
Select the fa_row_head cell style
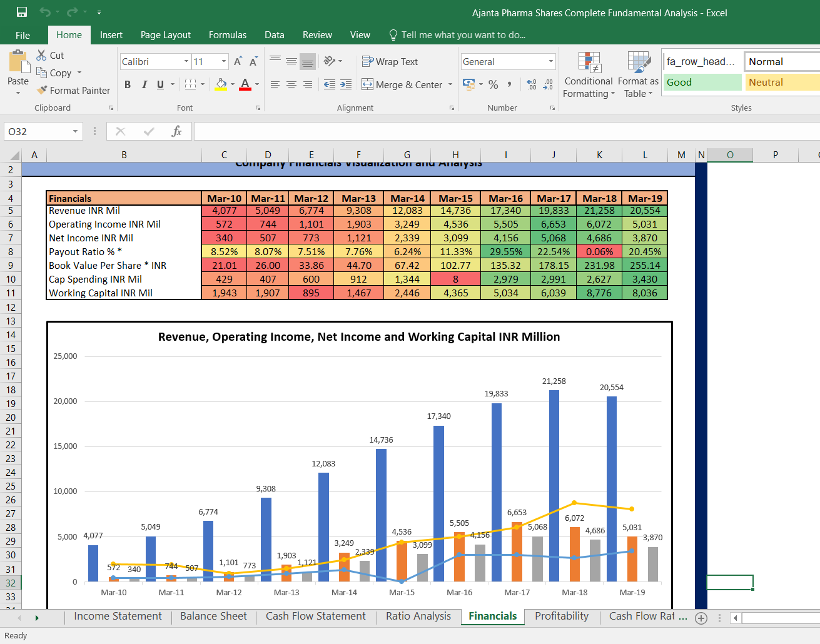702,61
